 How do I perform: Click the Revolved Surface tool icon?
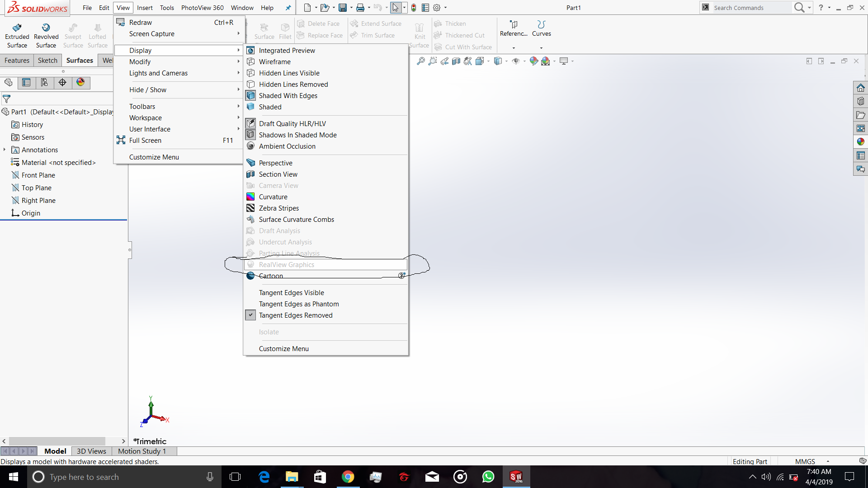click(46, 28)
